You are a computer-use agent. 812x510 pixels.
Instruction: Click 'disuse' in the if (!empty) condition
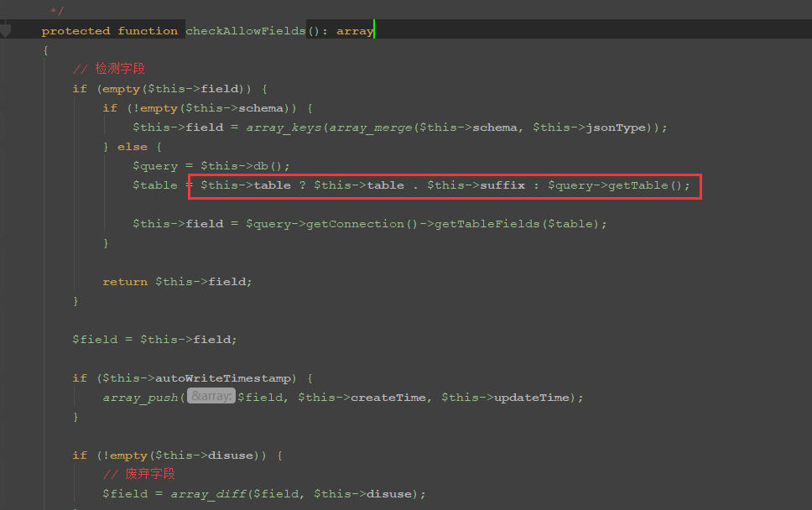pyautogui.click(x=231, y=455)
